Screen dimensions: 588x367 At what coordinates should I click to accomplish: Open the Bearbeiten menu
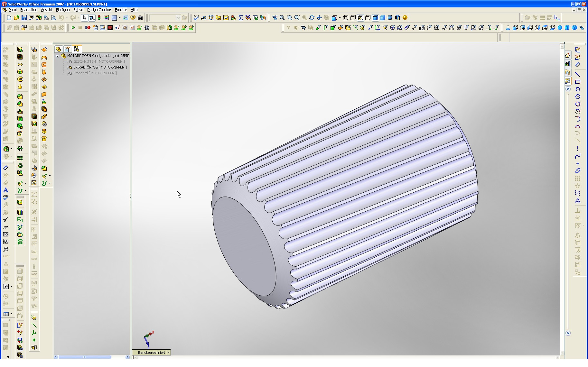pos(29,10)
